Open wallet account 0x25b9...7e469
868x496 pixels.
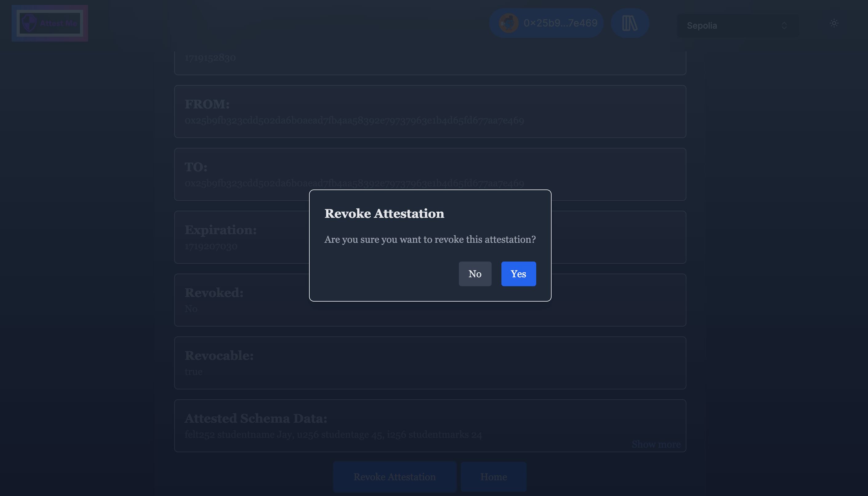pyautogui.click(x=546, y=23)
